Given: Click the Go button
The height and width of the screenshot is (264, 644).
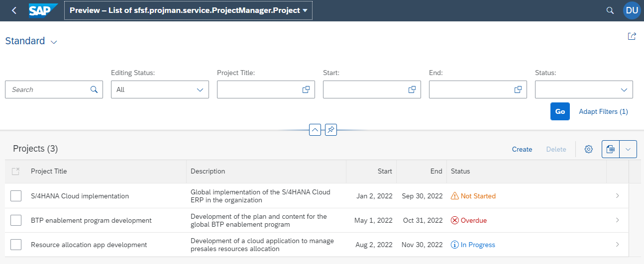Looking at the screenshot, I should [560, 111].
